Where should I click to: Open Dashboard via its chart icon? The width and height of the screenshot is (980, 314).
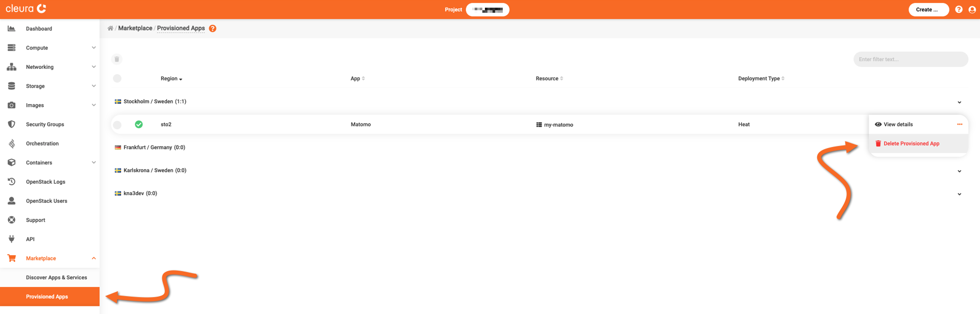point(11,29)
